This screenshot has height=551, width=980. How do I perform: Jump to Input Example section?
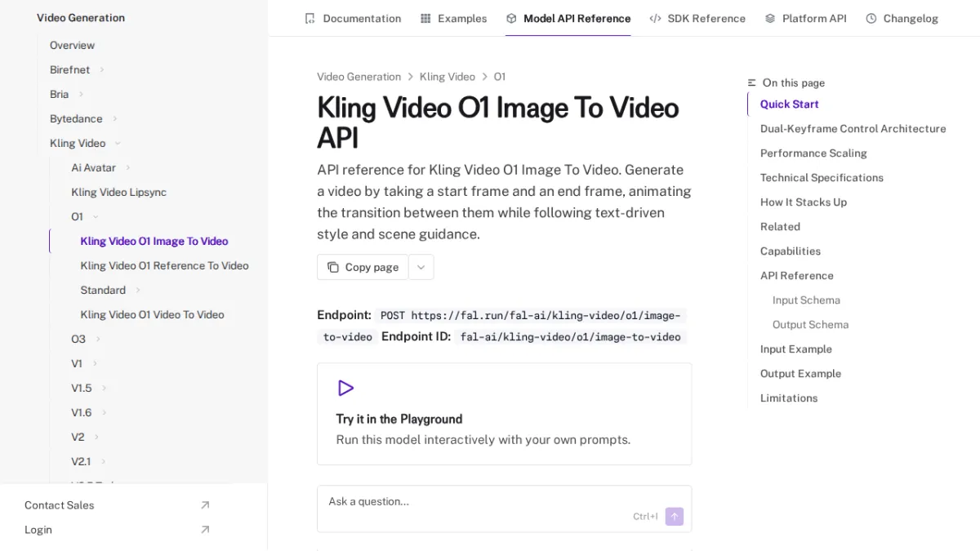coord(795,349)
